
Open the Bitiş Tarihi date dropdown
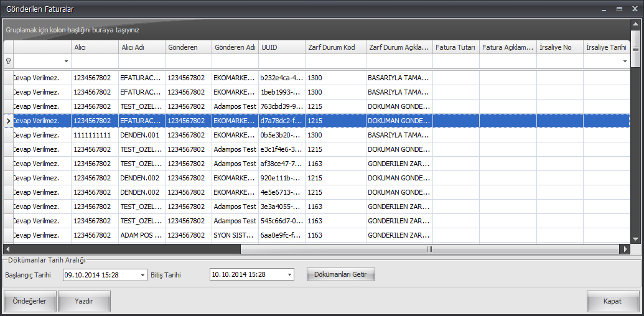[289, 274]
